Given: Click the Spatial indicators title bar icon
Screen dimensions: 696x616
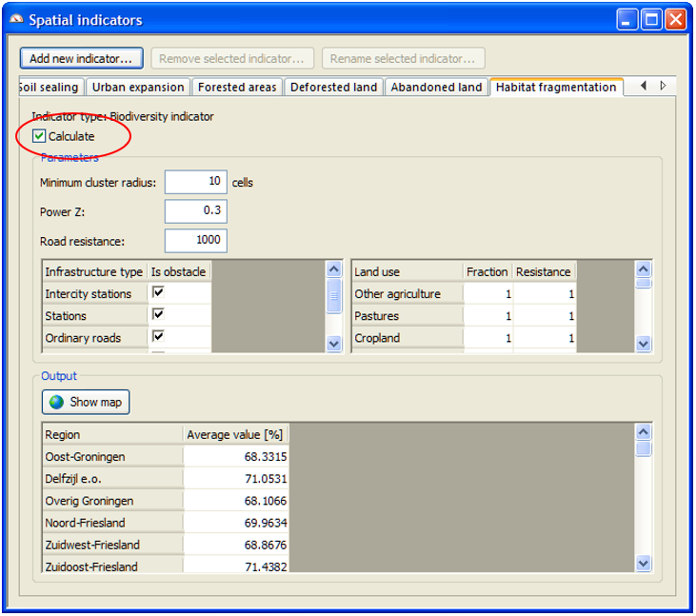Looking at the screenshot, I should [16, 19].
